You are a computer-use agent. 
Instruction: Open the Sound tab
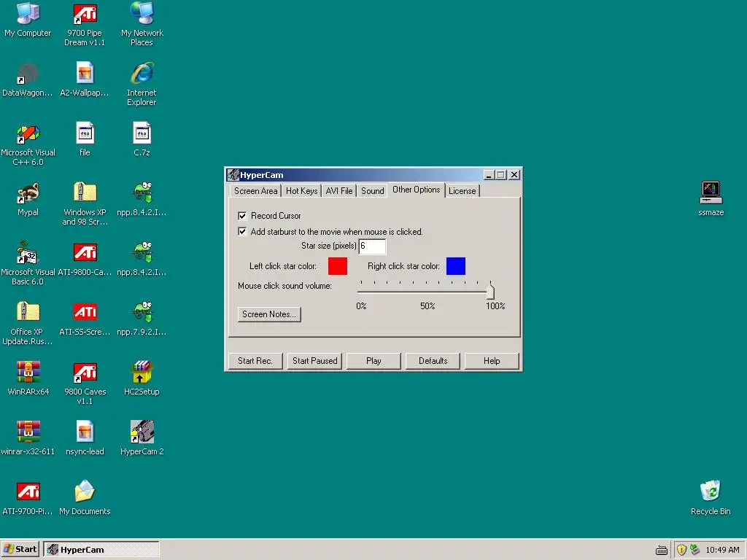click(x=372, y=191)
